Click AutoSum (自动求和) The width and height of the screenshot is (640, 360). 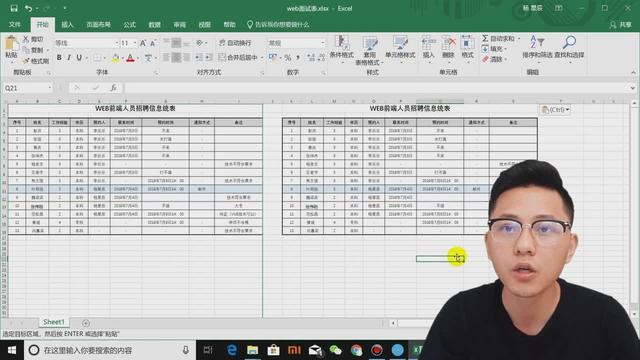pyautogui.click(x=498, y=38)
